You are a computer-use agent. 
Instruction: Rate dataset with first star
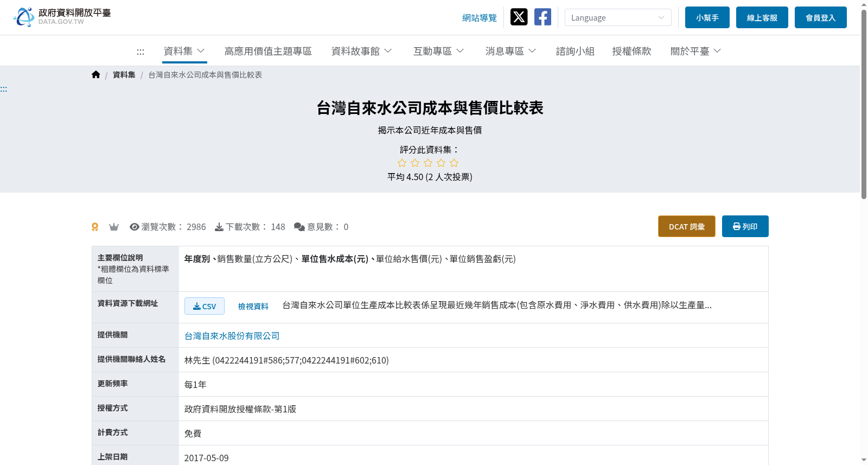click(x=402, y=163)
